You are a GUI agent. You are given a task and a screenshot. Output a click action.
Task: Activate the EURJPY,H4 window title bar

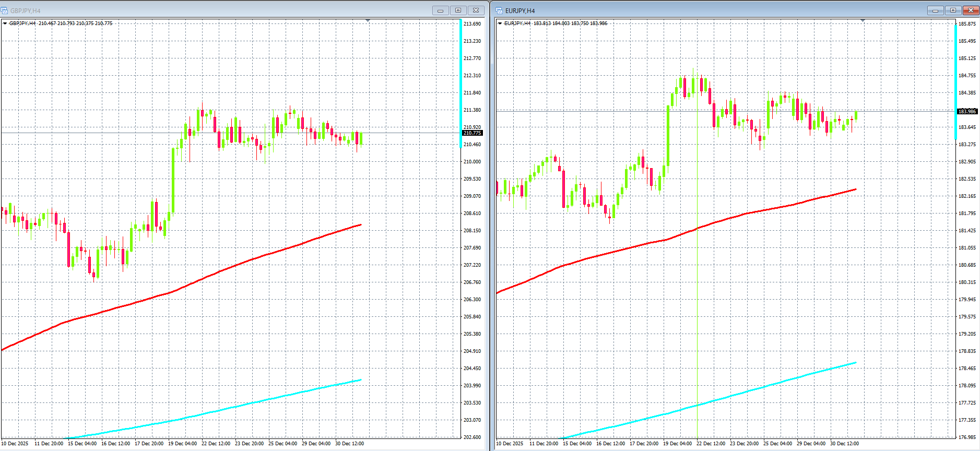[x=705, y=10]
